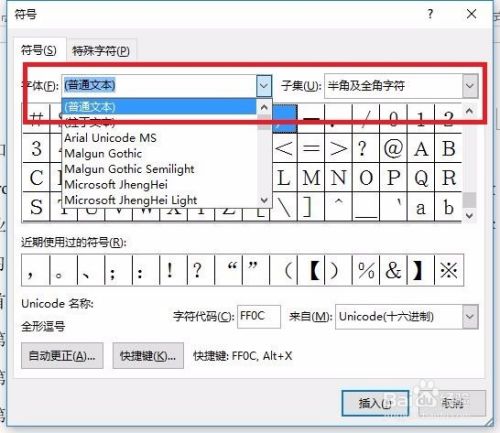The width and height of the screenshot is (500, 433).
Task: Select the letter R in the symbol grid
Action: 448,177
